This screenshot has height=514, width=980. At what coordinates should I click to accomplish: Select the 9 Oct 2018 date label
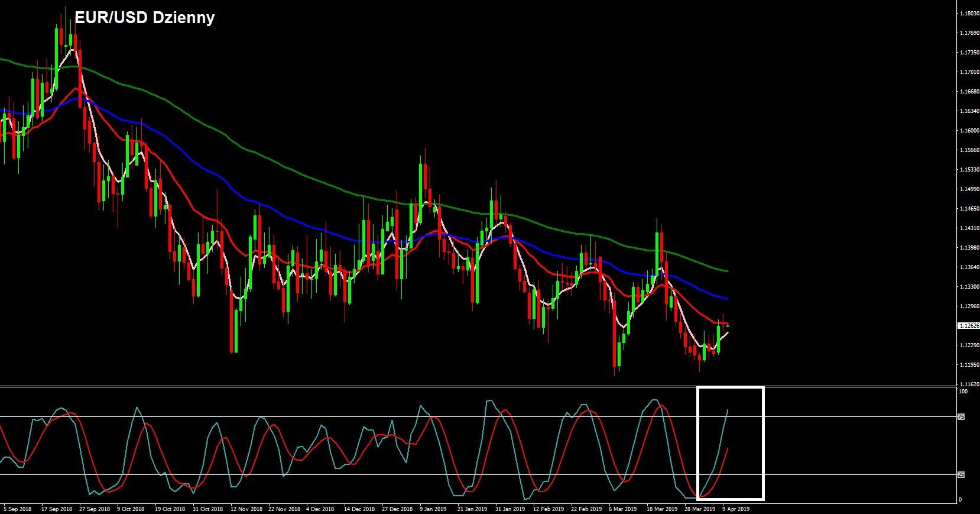(130, 509)
